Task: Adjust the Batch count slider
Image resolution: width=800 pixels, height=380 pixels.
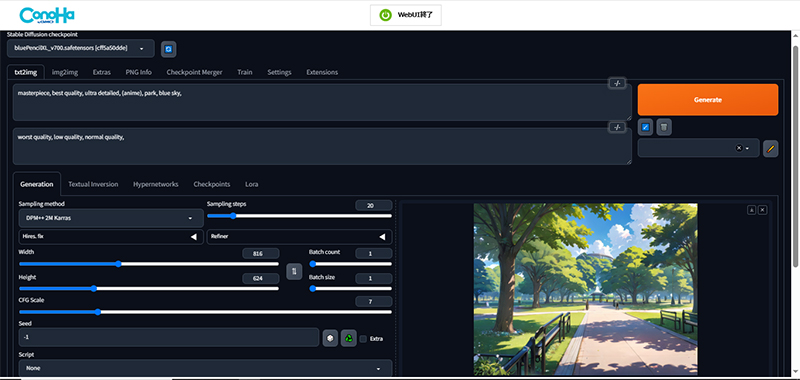Action: 351,264
